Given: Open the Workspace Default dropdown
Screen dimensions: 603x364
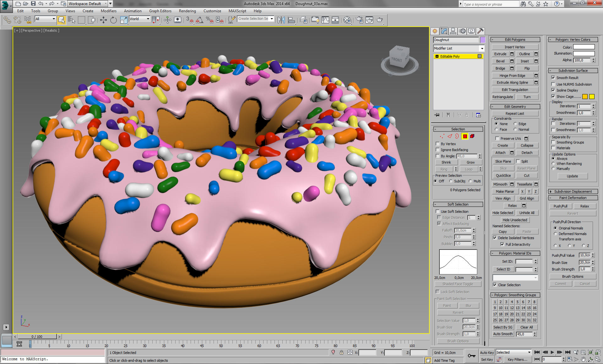Looking at the screenshot, I should [x=88, y=4].
